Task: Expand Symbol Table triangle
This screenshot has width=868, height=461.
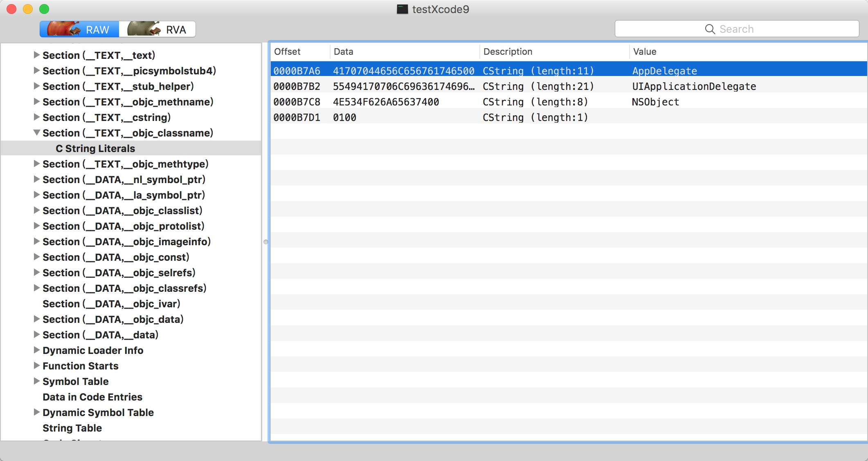Action: coord(36,381)
